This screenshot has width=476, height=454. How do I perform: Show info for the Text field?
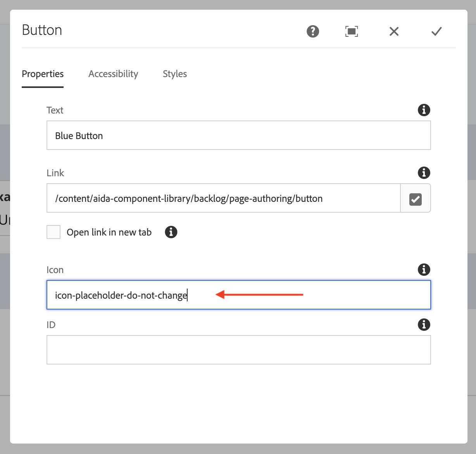pos(424,110)
